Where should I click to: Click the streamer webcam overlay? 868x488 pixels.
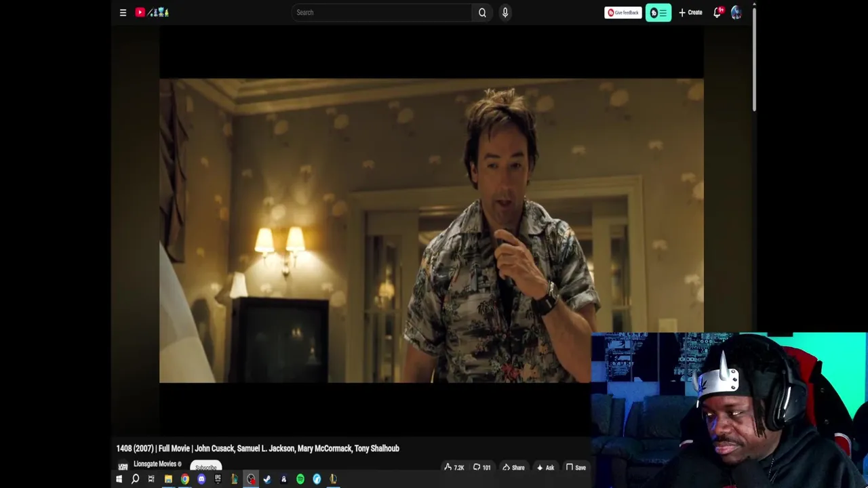[729, 410]
